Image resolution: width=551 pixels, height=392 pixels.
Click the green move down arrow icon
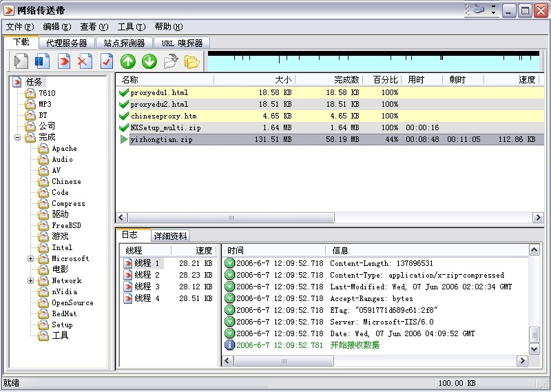(149, 61)
